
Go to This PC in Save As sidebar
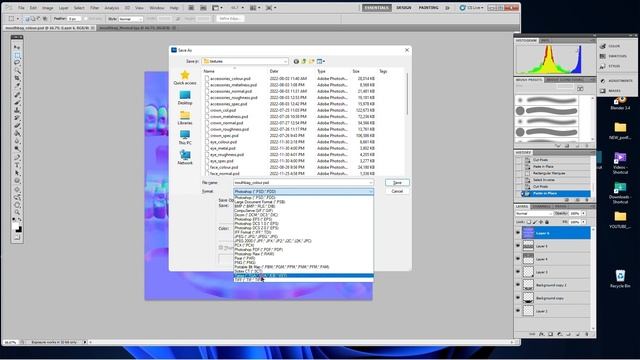tap(185, 138)
